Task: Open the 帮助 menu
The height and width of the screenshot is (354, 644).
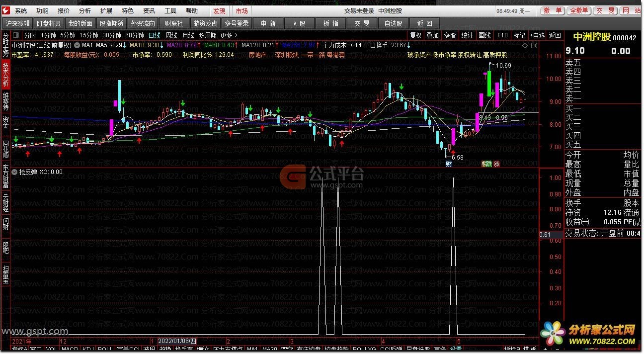Action: click(x=192, y=10)
